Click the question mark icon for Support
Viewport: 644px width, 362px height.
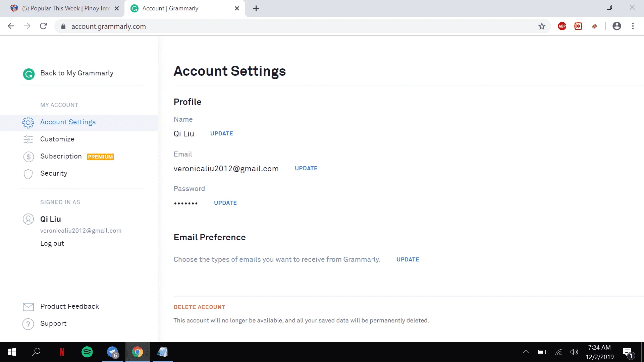(28, 324)
